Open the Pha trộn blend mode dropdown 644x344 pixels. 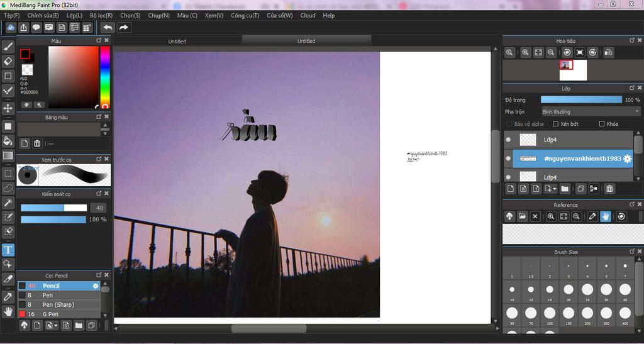tap(591, 112)
